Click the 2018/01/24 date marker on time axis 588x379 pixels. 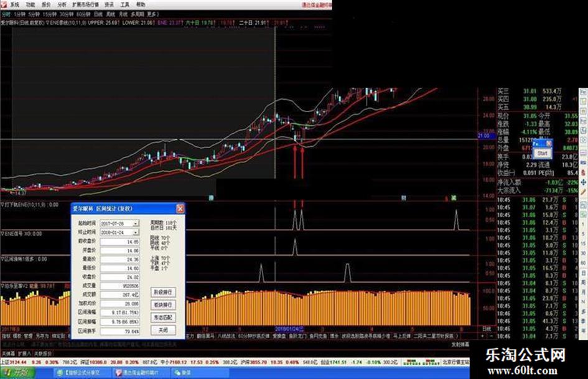point(289,329)
